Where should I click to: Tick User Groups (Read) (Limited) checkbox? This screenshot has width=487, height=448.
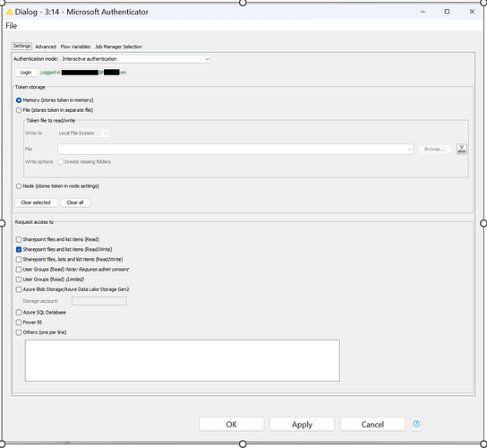[19, 280]
